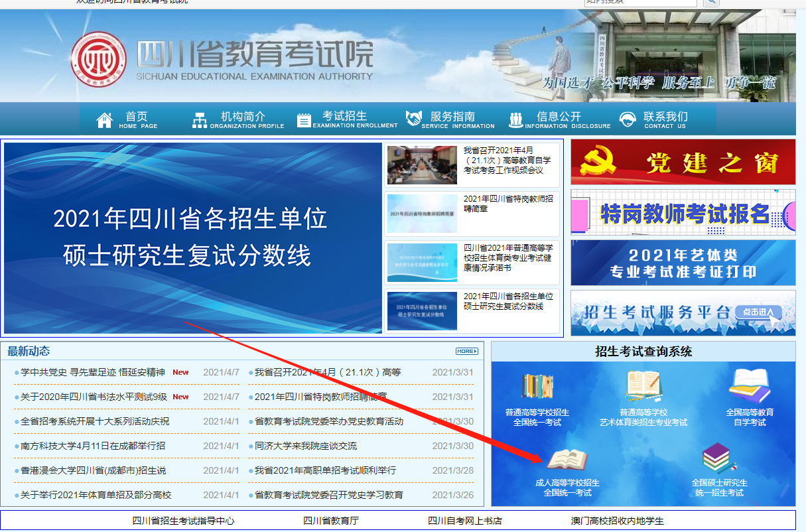Click the home icon beside 首页
806x532 pixels.
[x=105, y=120]
